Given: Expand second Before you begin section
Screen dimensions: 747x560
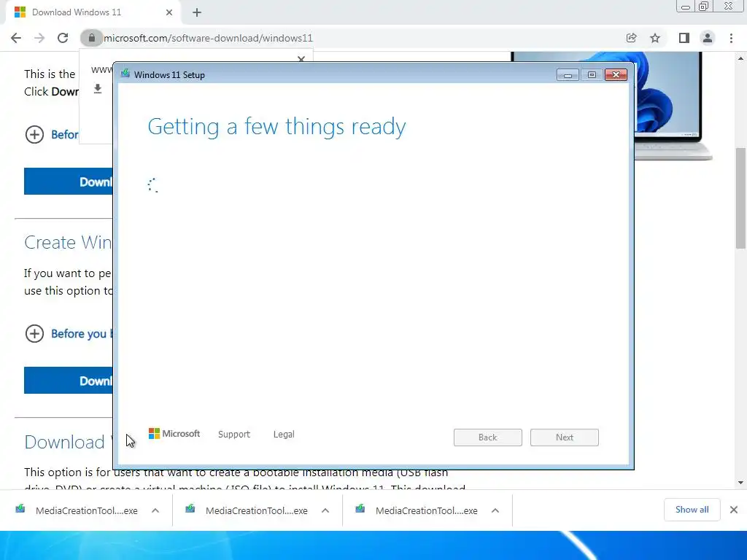Looking at the screenshot, I should pos(69,334).
